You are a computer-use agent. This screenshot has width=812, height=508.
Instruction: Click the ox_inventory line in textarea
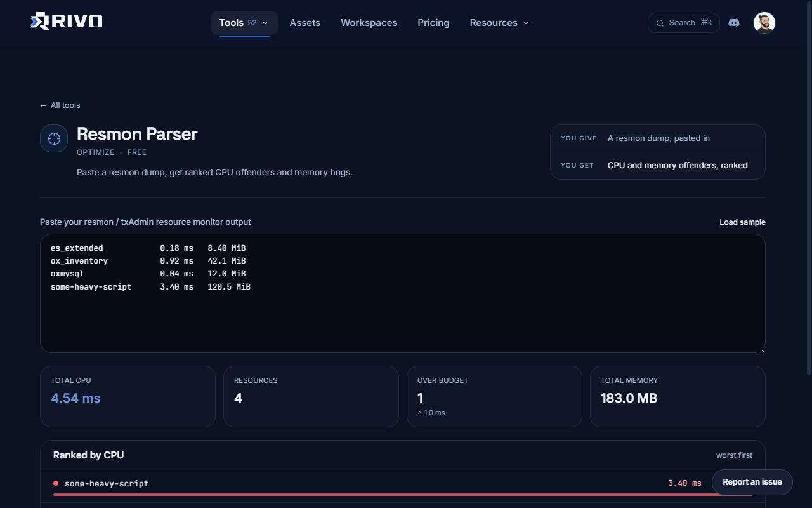[x=148, y=261]
